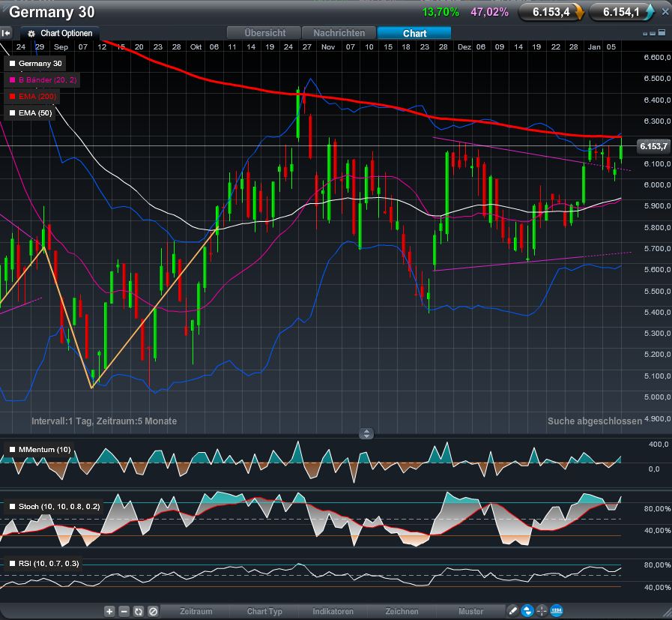
Task: Open the Chart Optionen dropdown
Action: (61, 34)
